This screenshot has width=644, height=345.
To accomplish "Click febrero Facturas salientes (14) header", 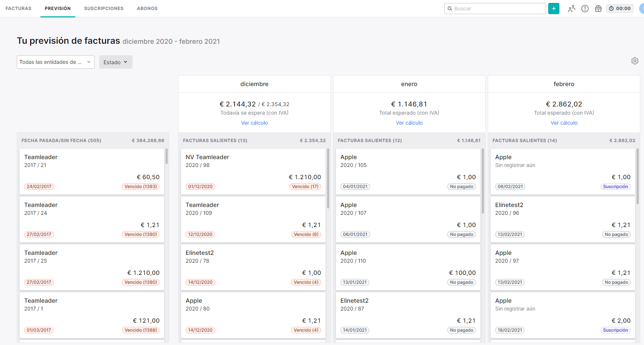I will 524,141.
